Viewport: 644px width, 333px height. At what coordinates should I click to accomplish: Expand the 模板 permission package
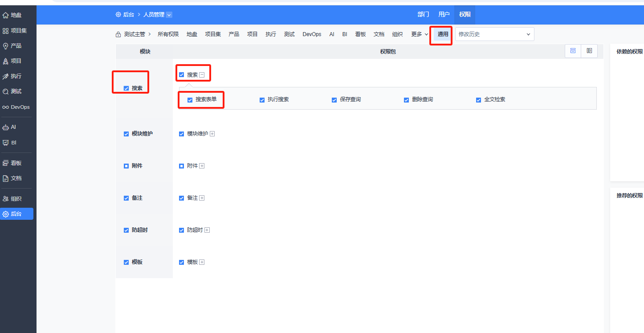tap(202, 262)
